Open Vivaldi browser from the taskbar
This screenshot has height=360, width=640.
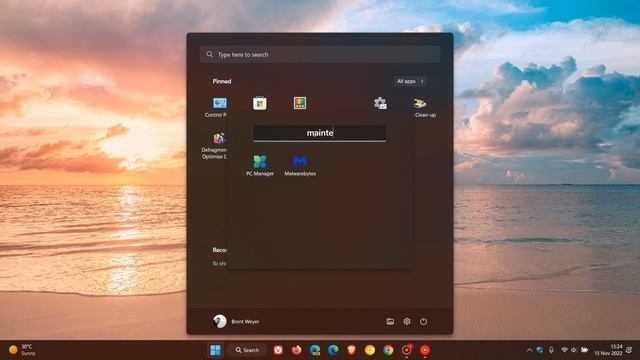pyautogui.click(x=278, y=350)
